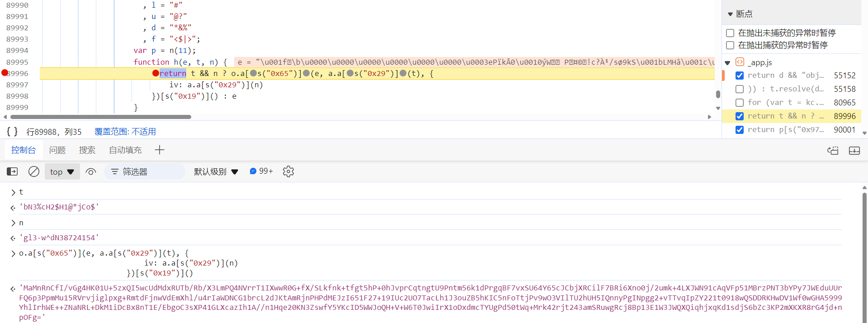This screenshot has height=323, width=868.
Task: Click the 99+ issues count
Action: (x=266, y=171)
